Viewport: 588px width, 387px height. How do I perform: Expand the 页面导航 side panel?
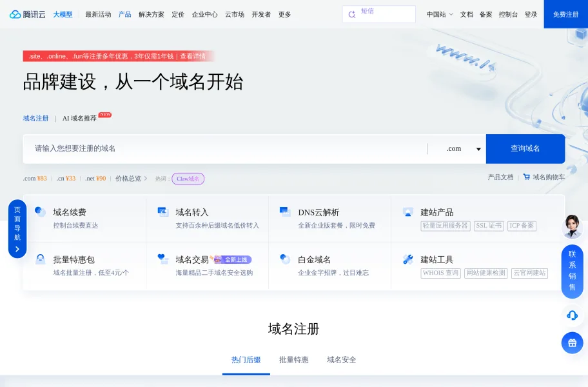(x=17, y=229)
